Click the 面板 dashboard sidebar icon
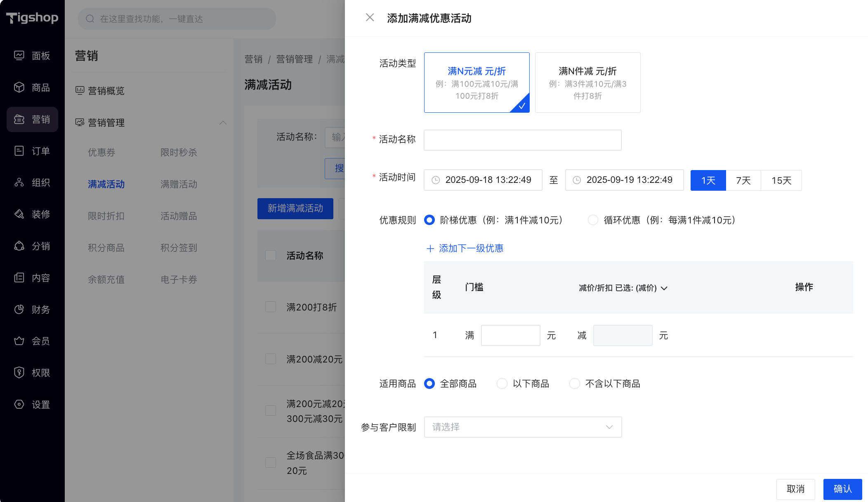 [19, 55]
